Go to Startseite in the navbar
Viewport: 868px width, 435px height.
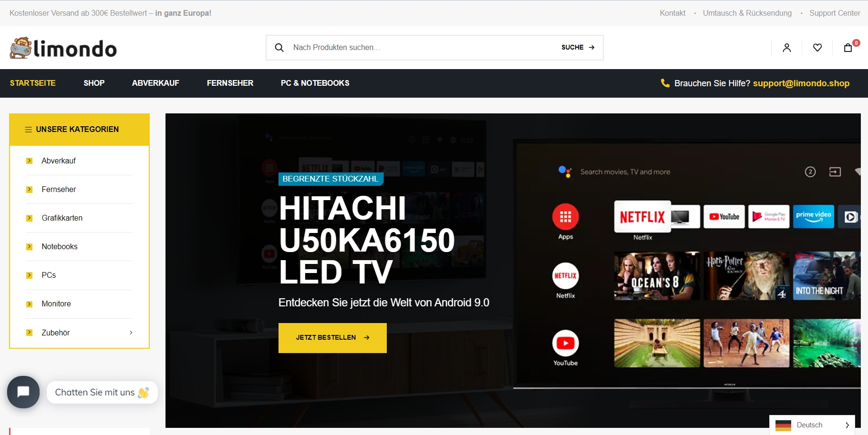coord(33,83)
